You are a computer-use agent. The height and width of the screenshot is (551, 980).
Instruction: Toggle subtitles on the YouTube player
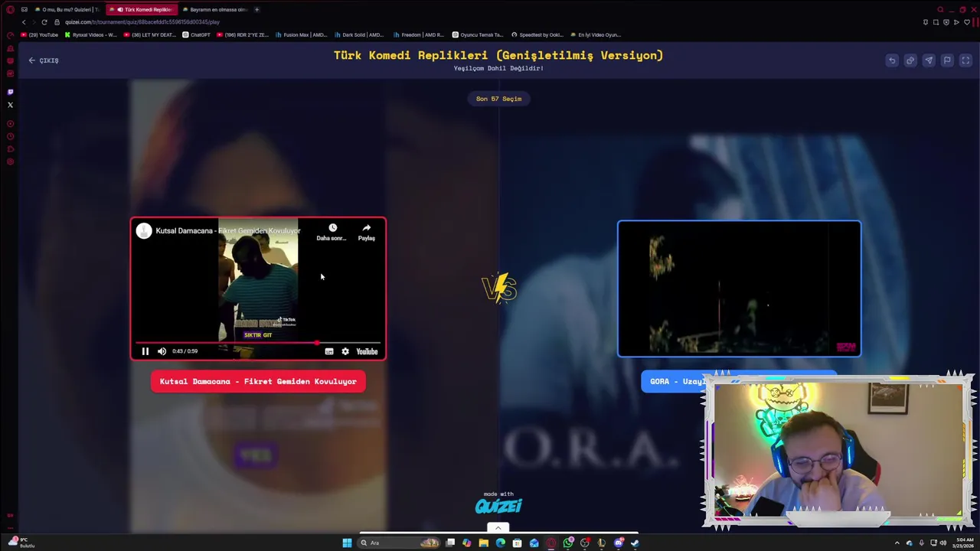[x=329, y=351]
